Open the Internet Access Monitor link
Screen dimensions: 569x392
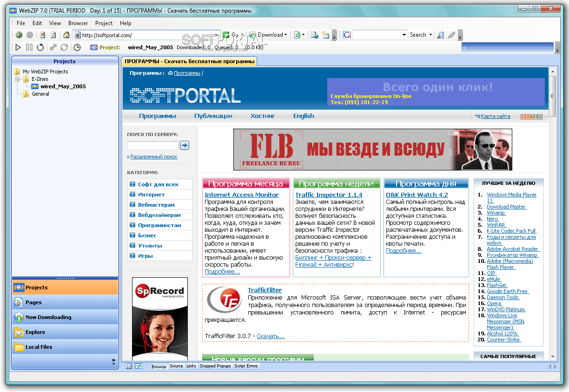coord(242,195)
